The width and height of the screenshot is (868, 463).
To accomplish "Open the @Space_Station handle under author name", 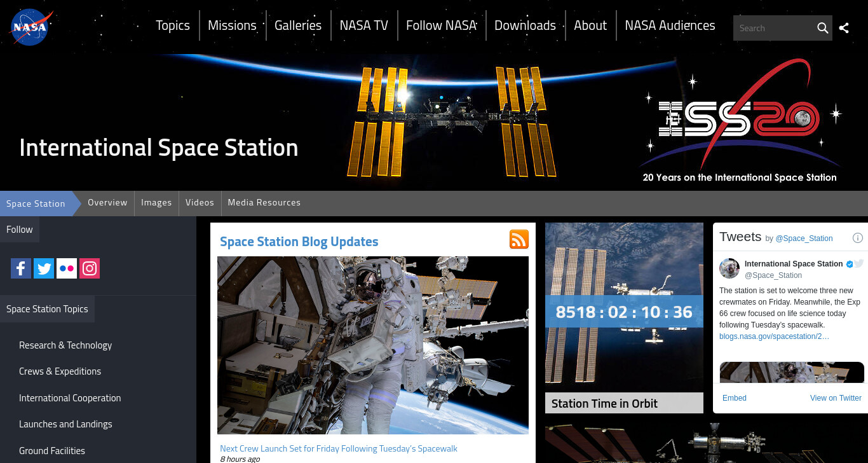I will (773, 275).
